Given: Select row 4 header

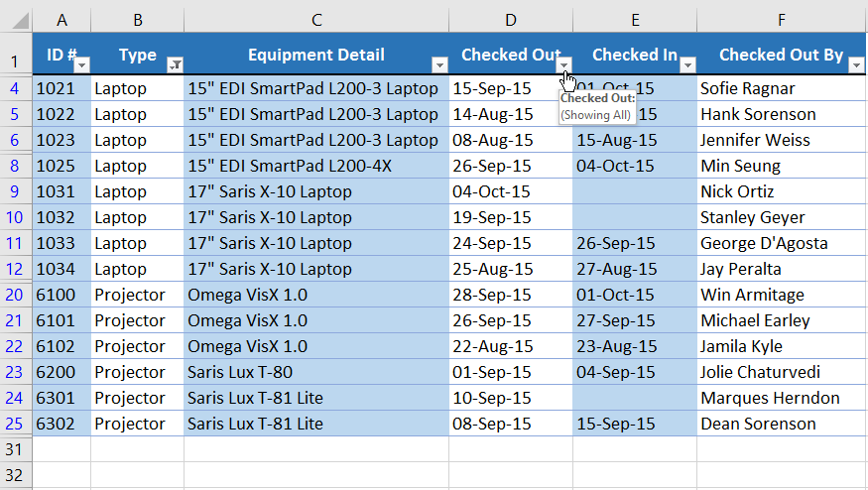Looking at the screenshot, I should 15,88.
